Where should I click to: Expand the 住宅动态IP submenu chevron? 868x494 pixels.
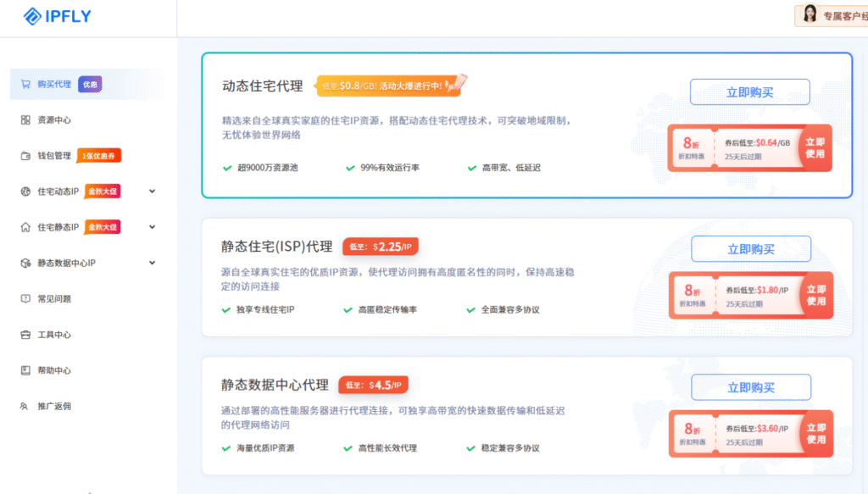tap(153, 191)
